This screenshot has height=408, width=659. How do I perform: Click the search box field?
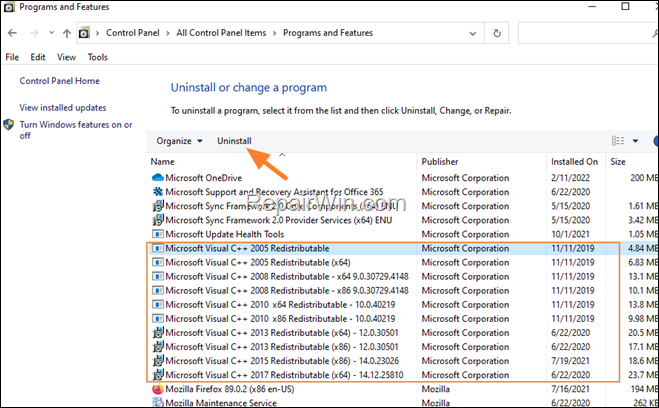tap(588, 33)
